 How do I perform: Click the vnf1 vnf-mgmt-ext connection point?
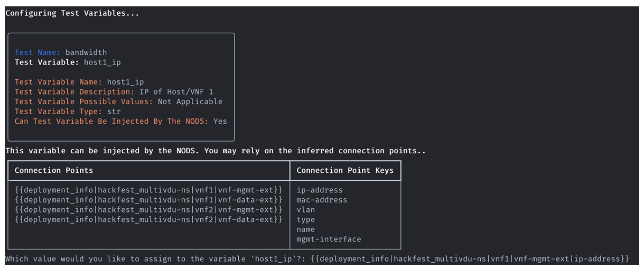click(149, 190)
